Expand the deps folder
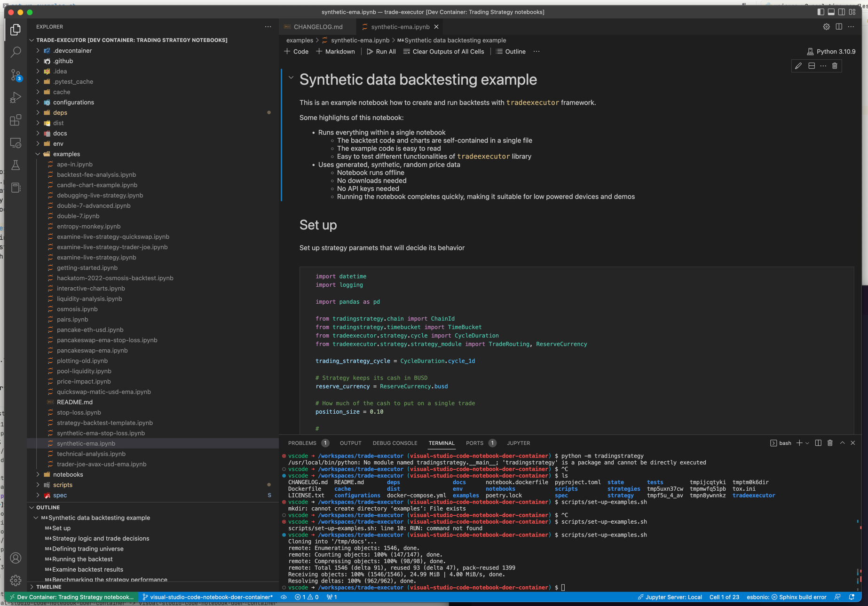This screenshot has height=606, width=868. point(38,113)
